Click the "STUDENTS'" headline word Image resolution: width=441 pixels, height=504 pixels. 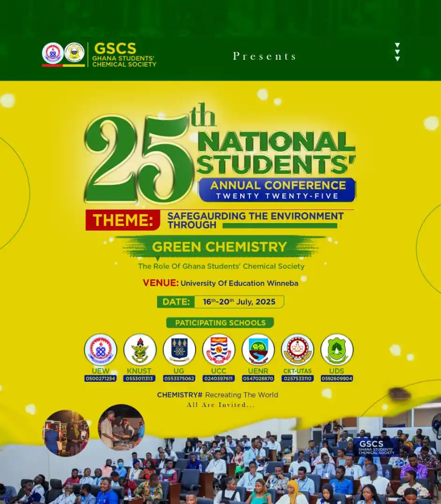[x=277, y=165]
